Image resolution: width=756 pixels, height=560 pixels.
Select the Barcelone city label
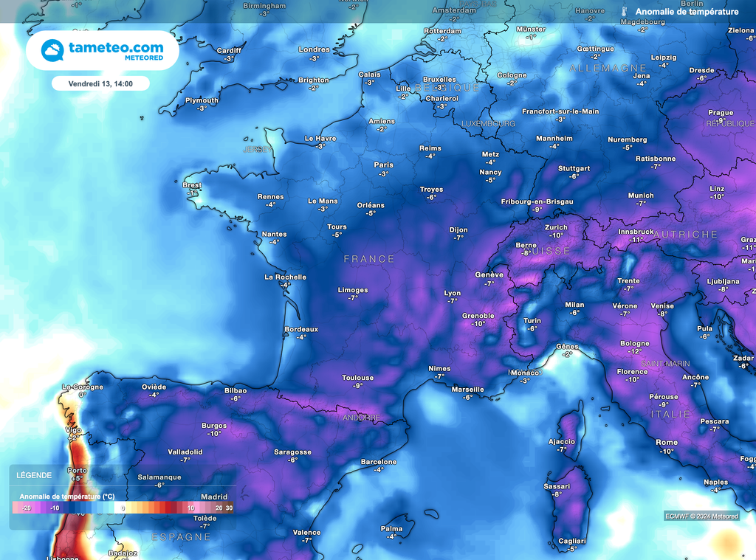(x=379, y=462)
